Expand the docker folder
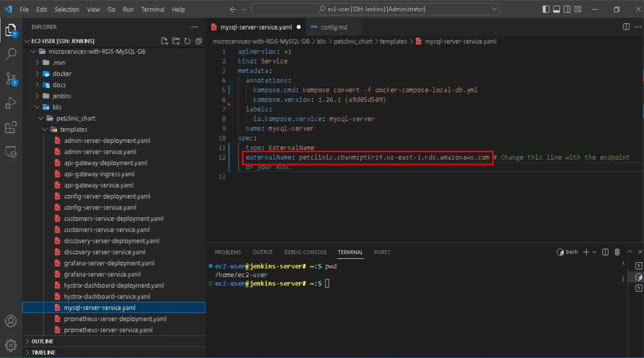The width and height of the screenshot is (644, 358). (62, 74)
